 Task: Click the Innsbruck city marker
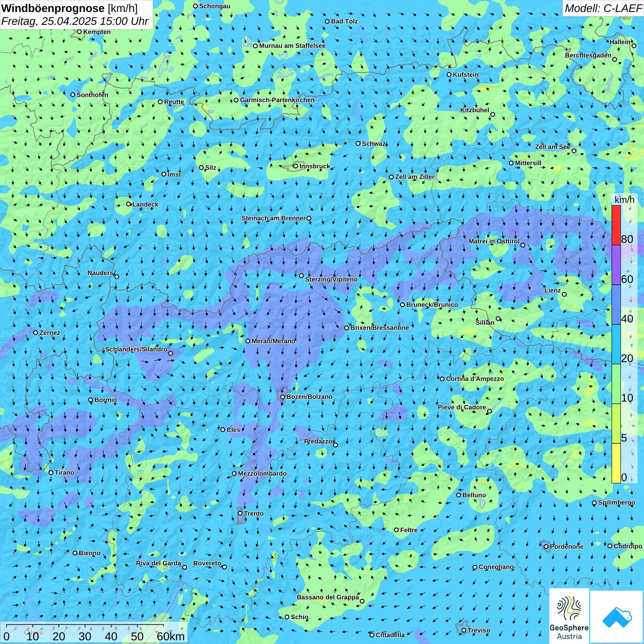(296, 166)
